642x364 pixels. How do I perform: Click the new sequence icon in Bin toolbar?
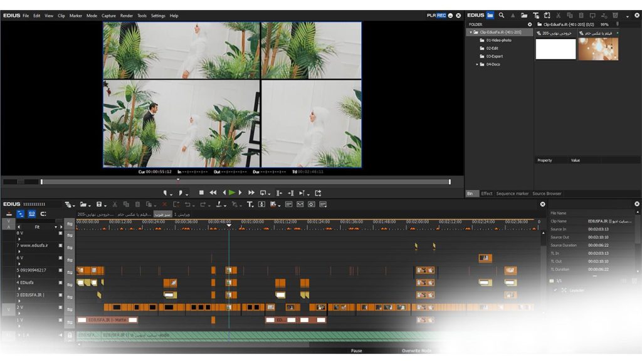[547, 15]
